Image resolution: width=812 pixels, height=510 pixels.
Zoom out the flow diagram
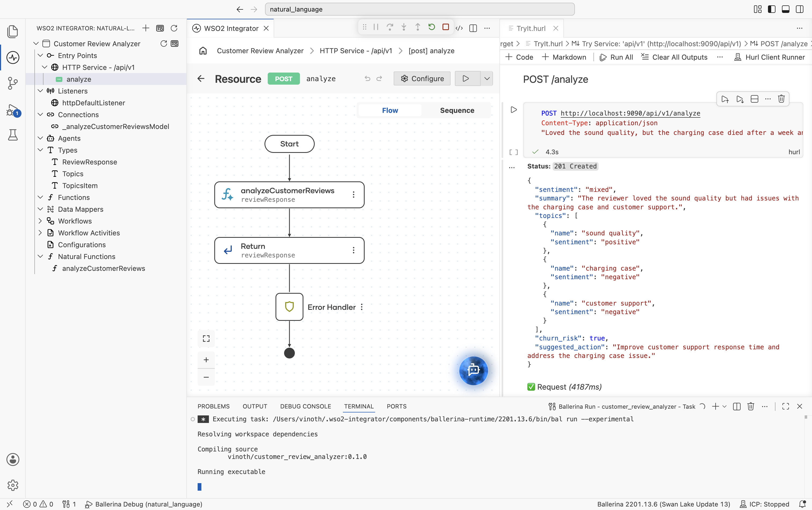click(x=206, y=377)
